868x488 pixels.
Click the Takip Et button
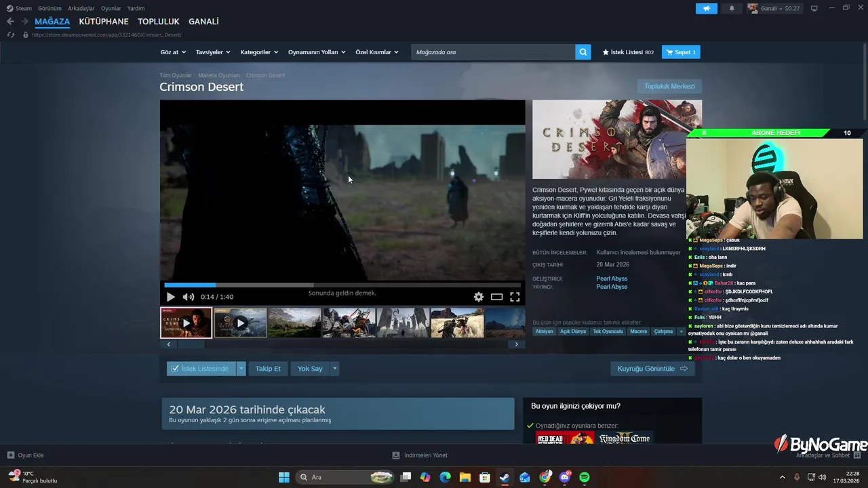[268, 369]
